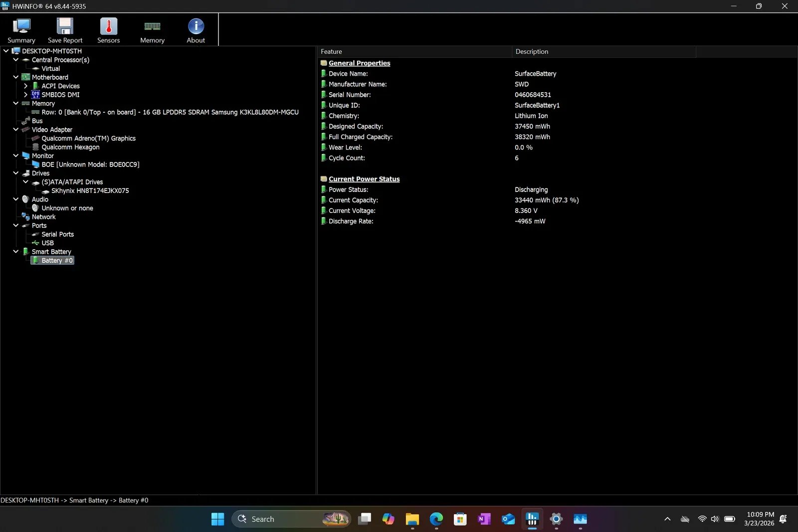Expand the SMBIOS DMI node

pos(25,95)
